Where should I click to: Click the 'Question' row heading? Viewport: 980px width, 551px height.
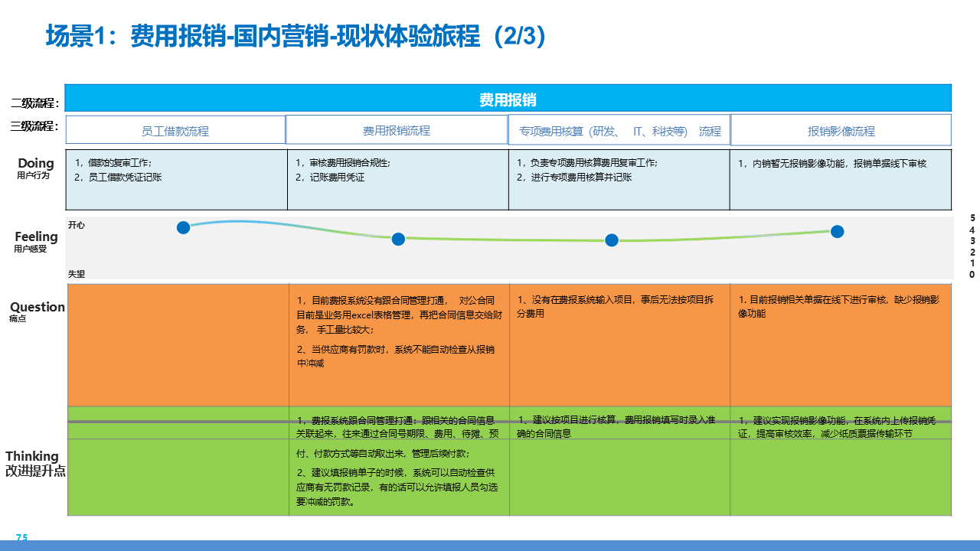(x=38, y=307)
